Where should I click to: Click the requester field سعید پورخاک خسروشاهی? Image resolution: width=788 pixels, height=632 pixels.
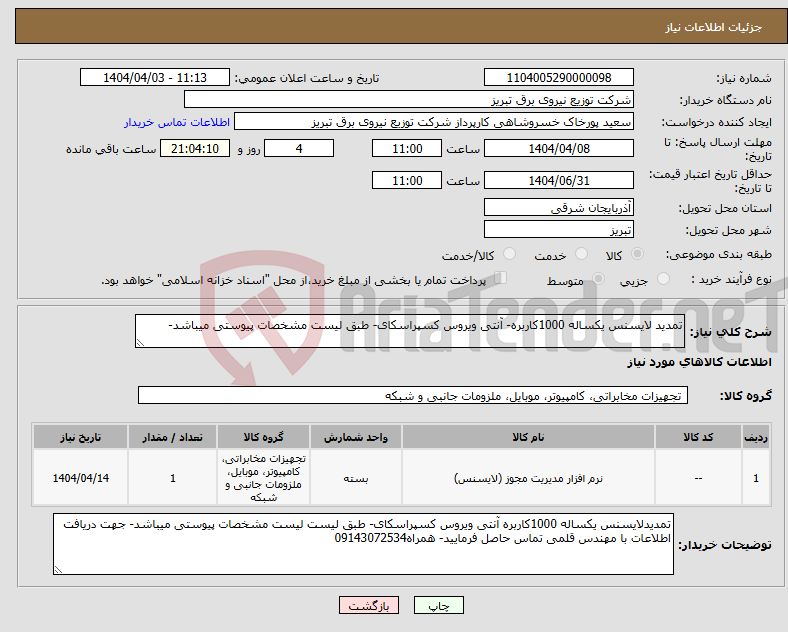click(434, 122)
